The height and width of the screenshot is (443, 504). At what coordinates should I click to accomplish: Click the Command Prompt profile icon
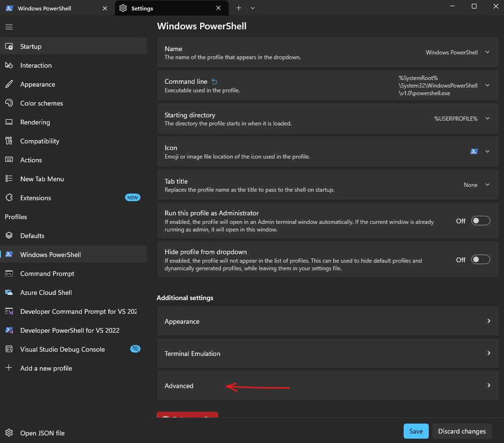9,274
